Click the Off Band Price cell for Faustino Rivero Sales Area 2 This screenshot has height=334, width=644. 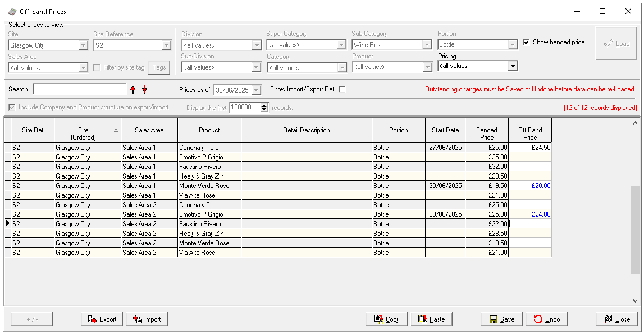click(530, 224)
